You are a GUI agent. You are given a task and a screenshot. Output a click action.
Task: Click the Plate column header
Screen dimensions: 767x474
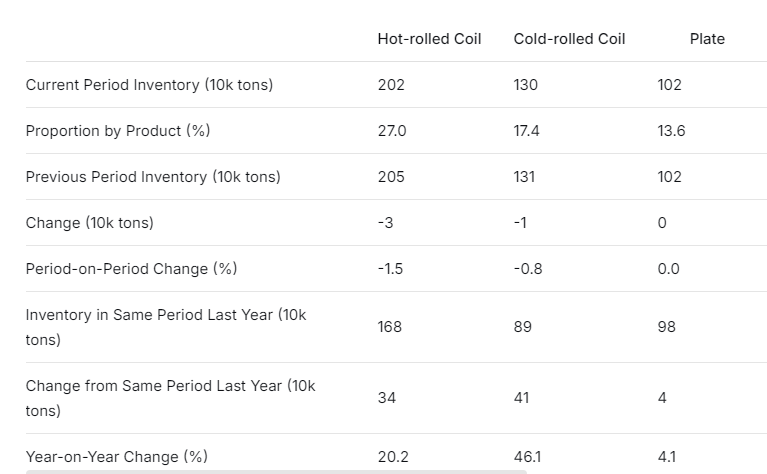[707, 39]
